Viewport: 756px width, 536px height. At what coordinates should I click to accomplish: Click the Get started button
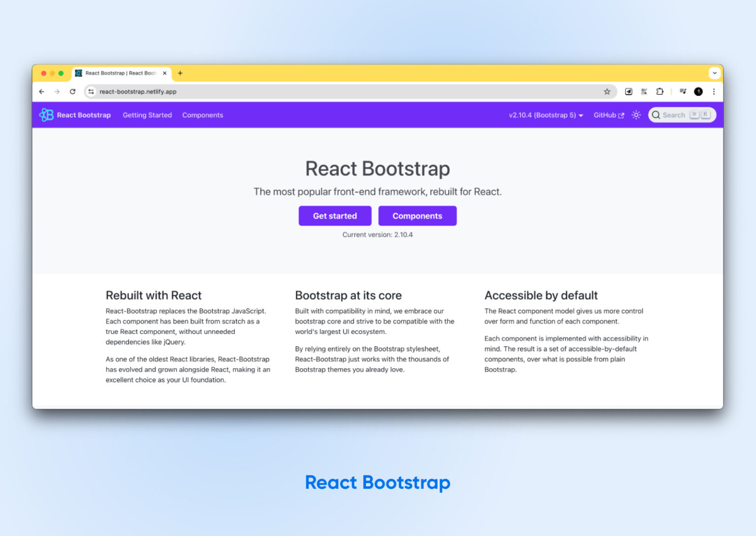pos(335,215)
